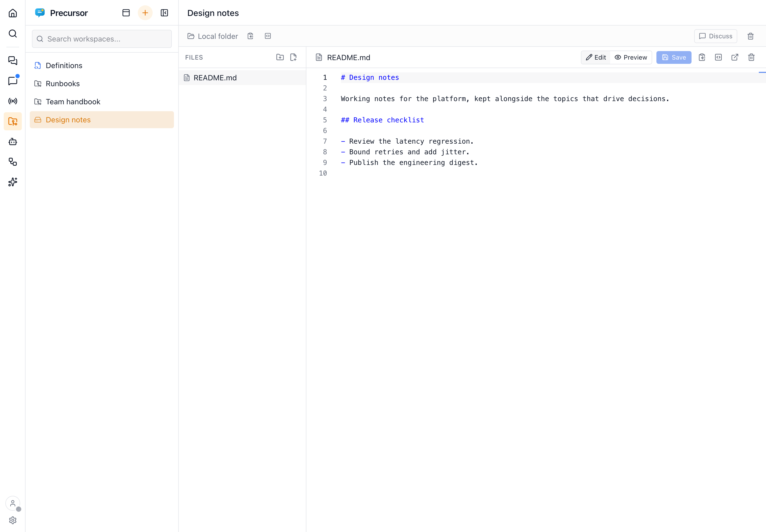
Task: Click the open workspaces folder icon in rail
Action: point(13,121)
